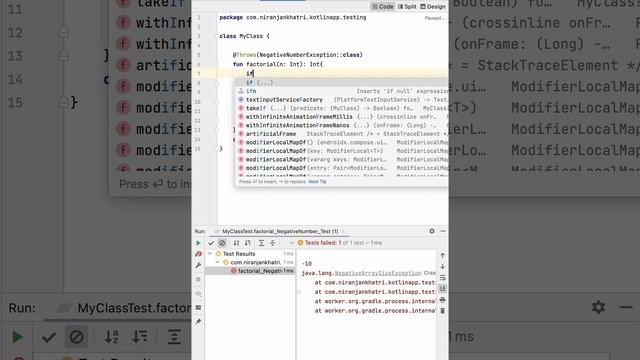Choose modifierLocalMapOf(entry: Pair) suggestion
This screenshot has height=360, width=640.
[341, 168]
